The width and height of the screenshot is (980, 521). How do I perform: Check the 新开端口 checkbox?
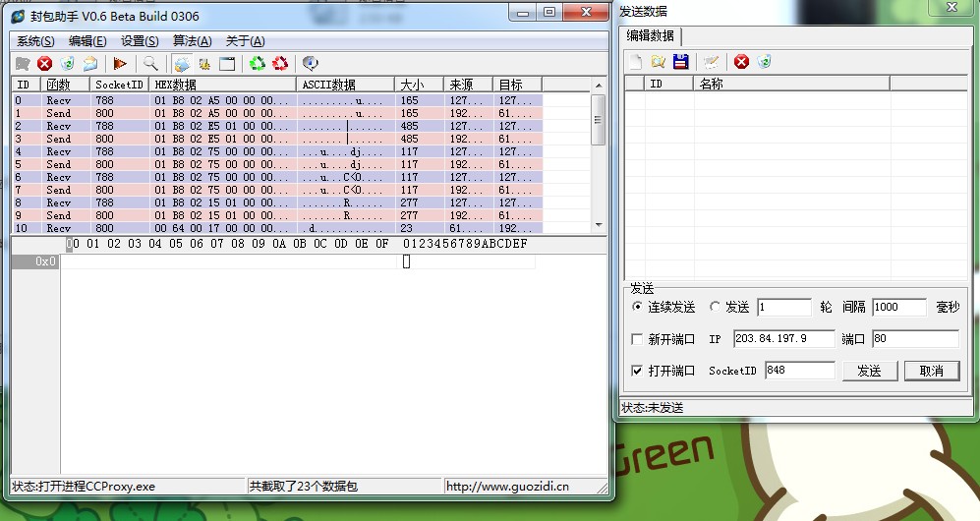(x=637, y=339)
